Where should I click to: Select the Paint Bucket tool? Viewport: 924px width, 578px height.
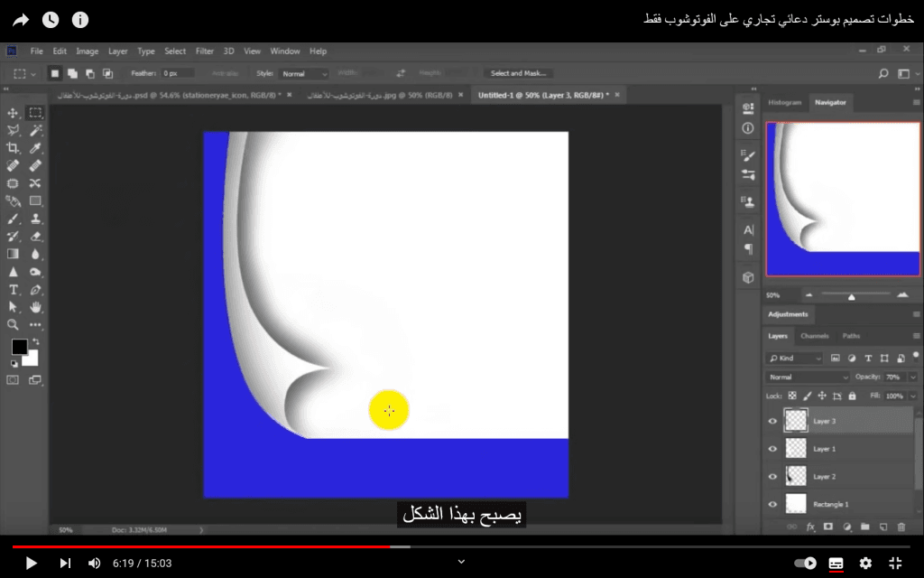pos(13,201)
